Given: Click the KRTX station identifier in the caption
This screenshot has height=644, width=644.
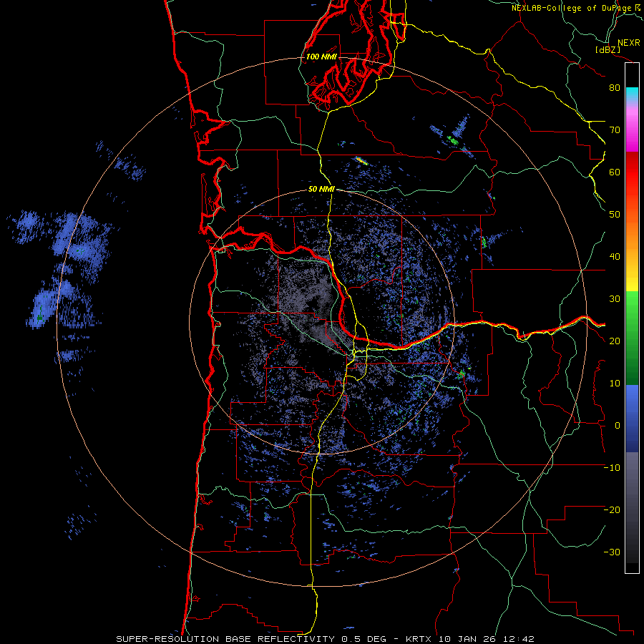Looking at the screenshot, I should point(419,639).
